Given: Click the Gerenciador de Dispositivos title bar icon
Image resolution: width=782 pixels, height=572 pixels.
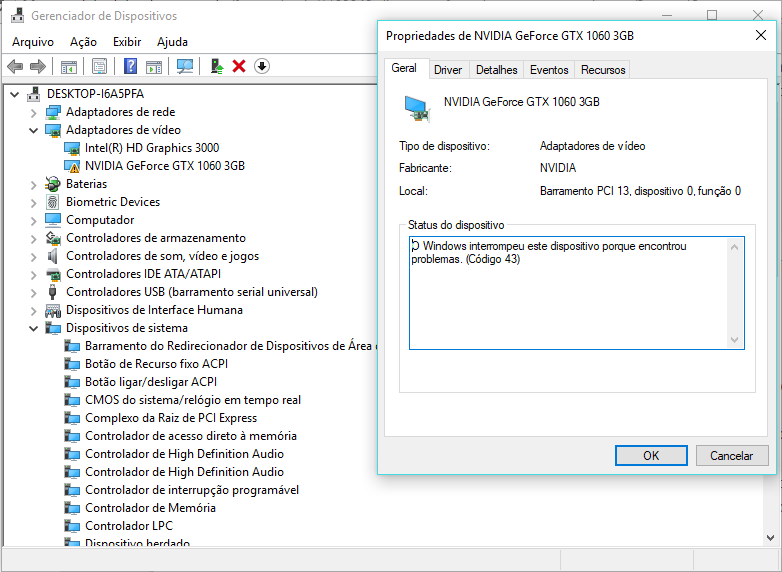Looking at the screenshot, I should (x=17, y=15).
